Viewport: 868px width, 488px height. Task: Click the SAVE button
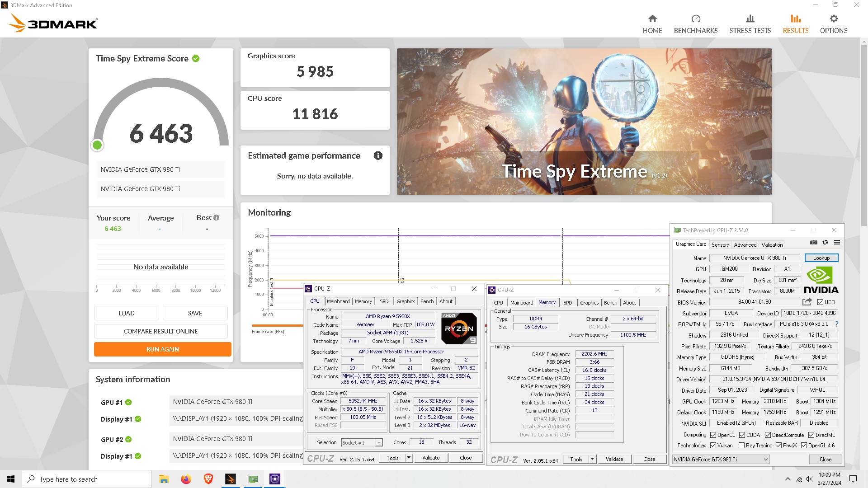(195, 313)
